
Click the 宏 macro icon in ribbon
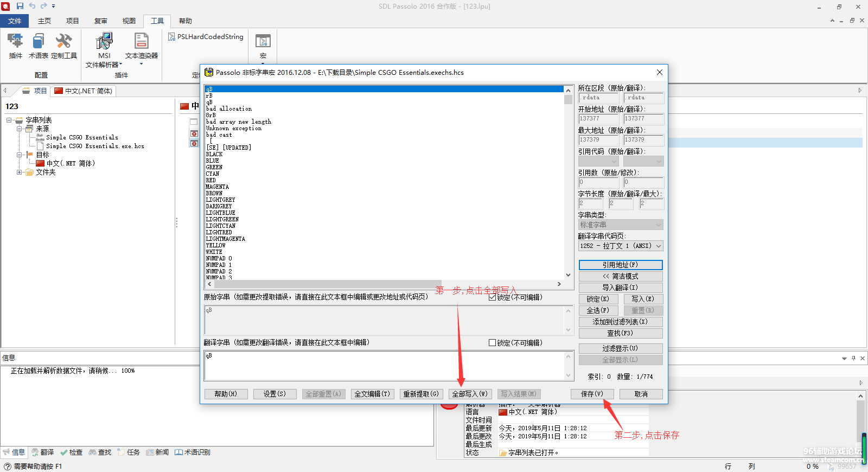263,46
